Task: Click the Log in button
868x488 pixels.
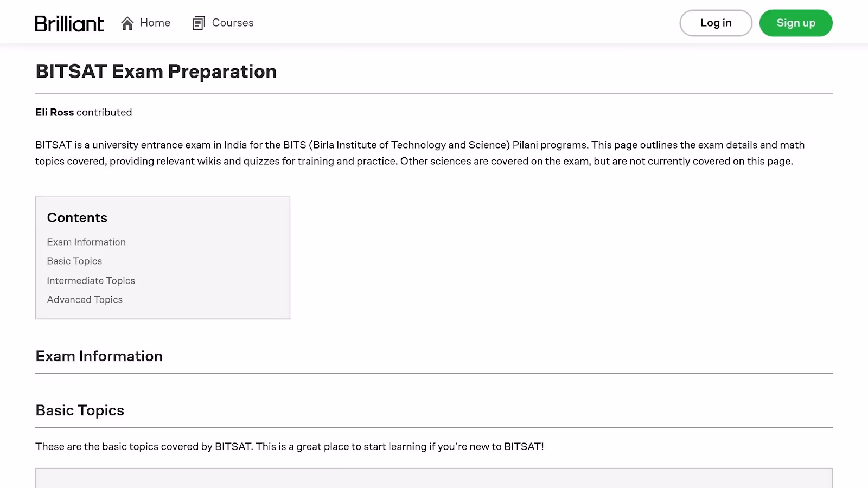Action: 716,23
